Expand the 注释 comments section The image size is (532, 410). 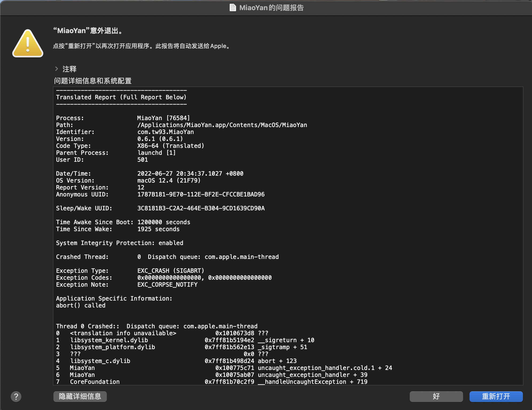(x=57, y=69)
